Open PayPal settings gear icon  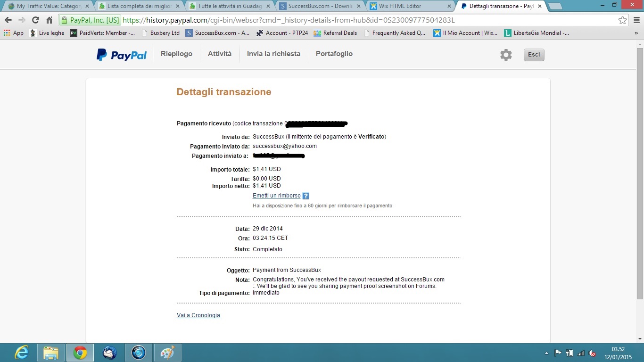506,55
